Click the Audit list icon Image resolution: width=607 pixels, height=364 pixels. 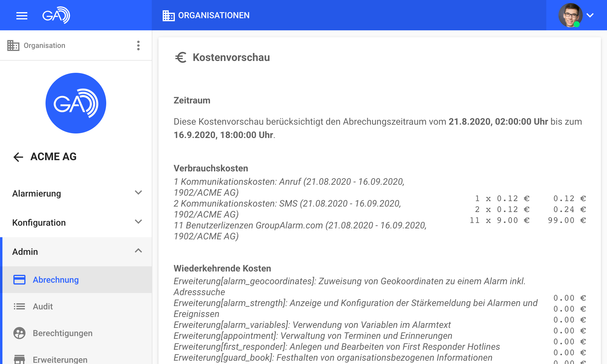tap(19, 306)
